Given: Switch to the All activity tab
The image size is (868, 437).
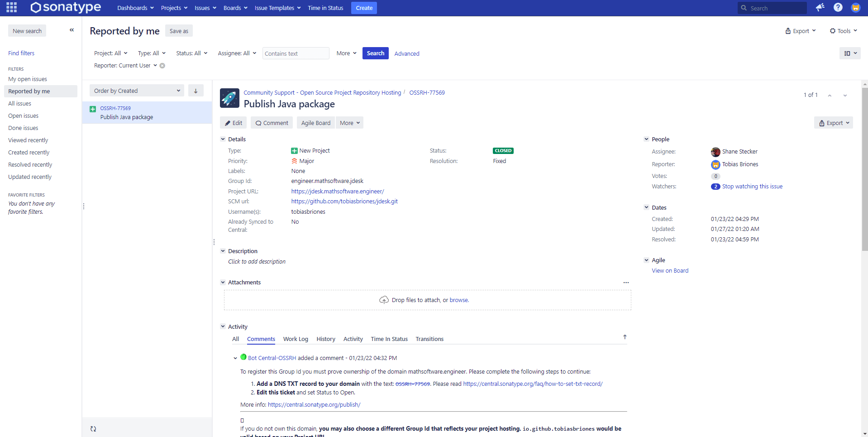Looking at the screenshot, I should pos(235,339).
